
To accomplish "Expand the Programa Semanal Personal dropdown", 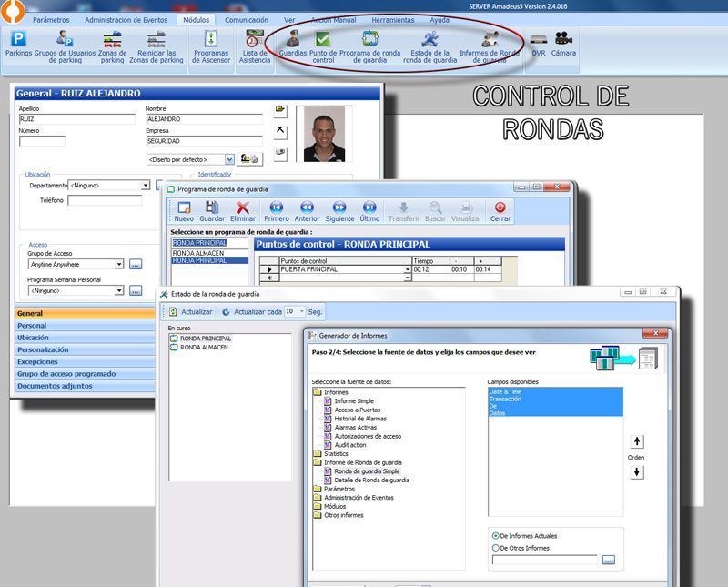I will coord(117,291).
